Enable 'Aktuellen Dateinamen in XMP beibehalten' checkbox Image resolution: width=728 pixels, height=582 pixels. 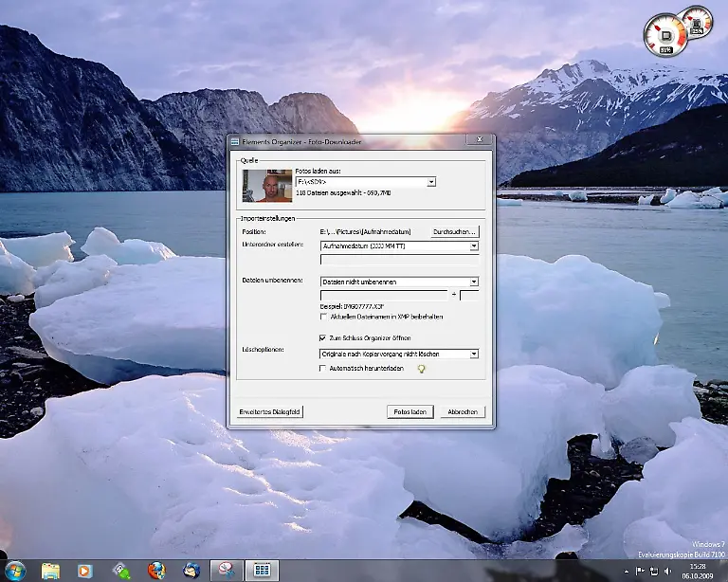[x=324, y=317]
